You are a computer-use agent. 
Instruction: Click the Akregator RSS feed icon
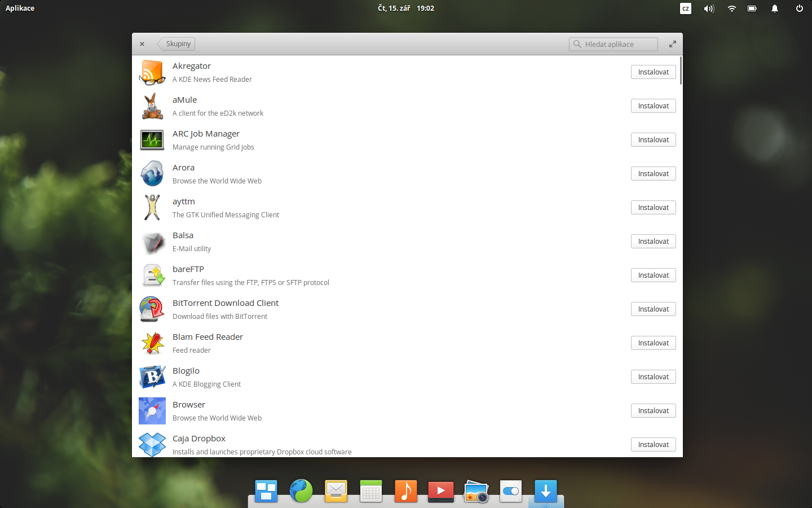pyautogui.click(x=152, y=72)
